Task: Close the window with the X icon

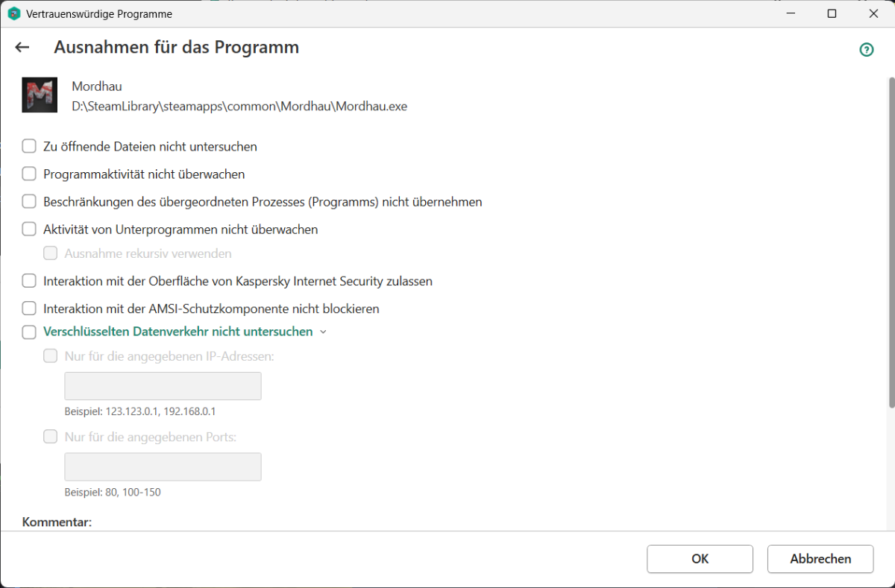Action: (873, 13)
